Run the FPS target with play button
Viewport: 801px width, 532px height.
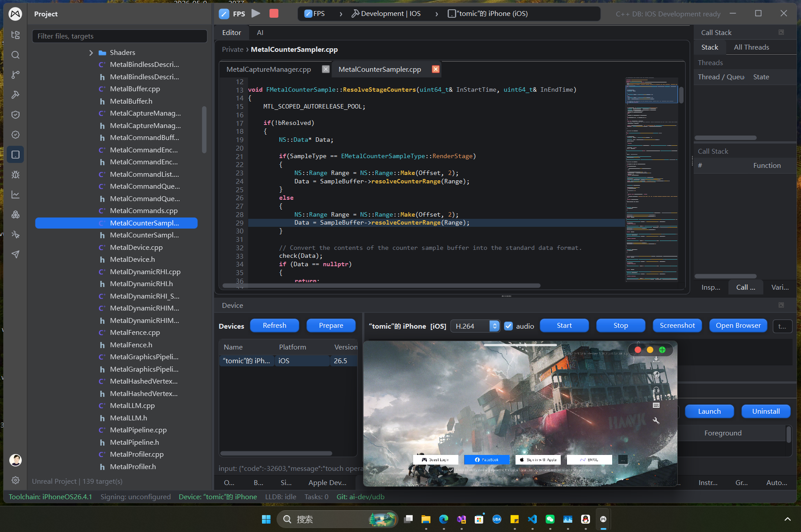pos(256,13)
